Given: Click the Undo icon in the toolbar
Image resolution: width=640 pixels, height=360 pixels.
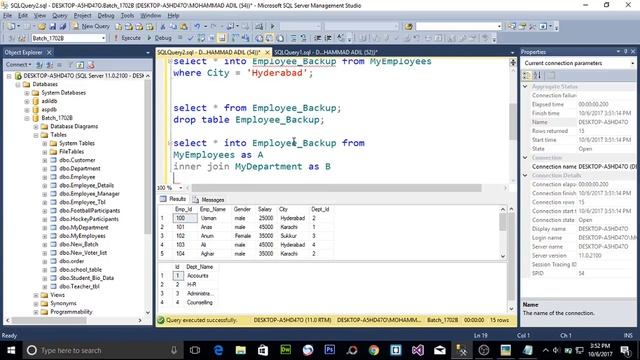Looking at the screenshot, I should click(197, 27).
